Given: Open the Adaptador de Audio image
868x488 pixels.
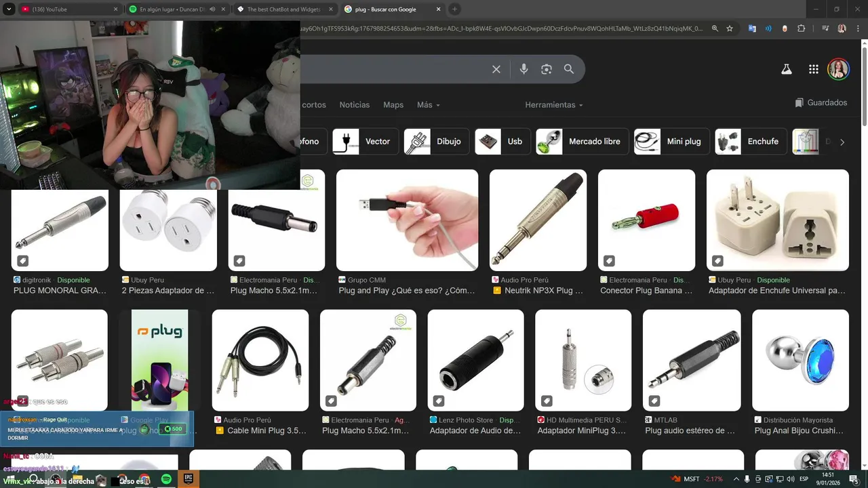Looking at the screenshot, I should click(475, 361).
